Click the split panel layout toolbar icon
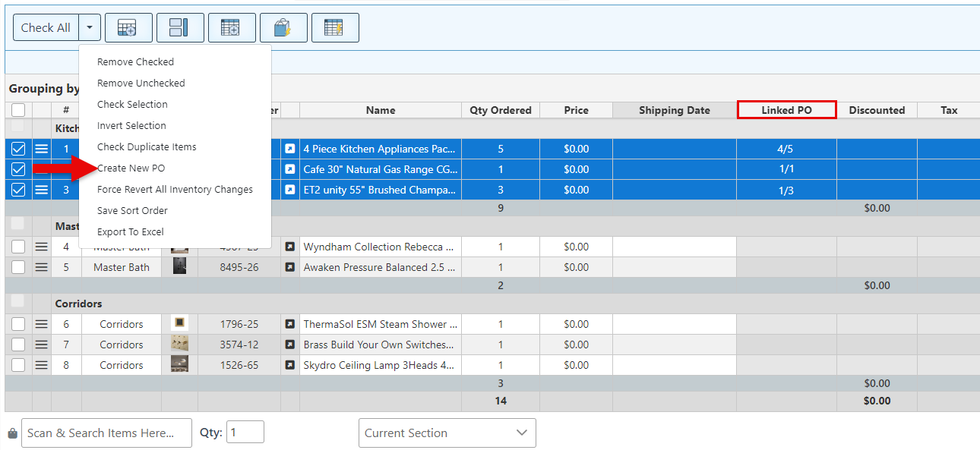Viewport: 980px width, 450px height. pyautogui.click(x=180, y=28)
